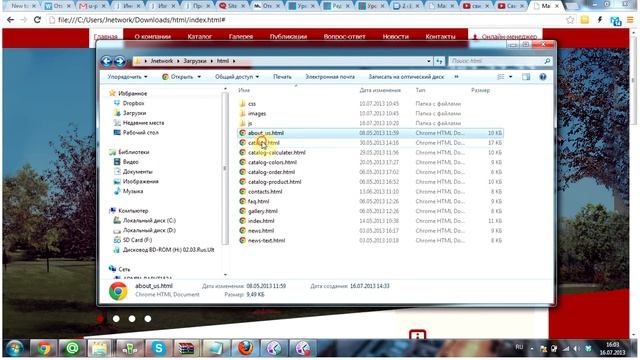This screenshot has height=360, width=640.
Task: Open Каталог in the website menu
Action: [200, 36]
